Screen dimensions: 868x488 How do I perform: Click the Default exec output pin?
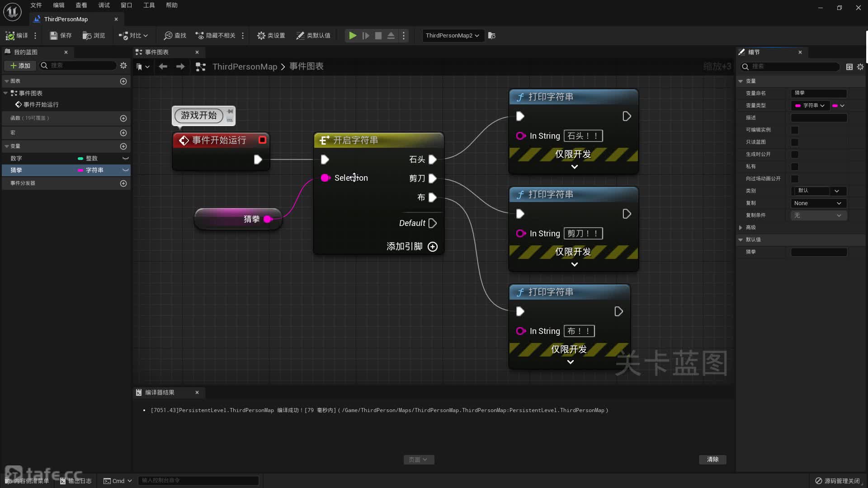pyautogui.click(x=433, y=223)
